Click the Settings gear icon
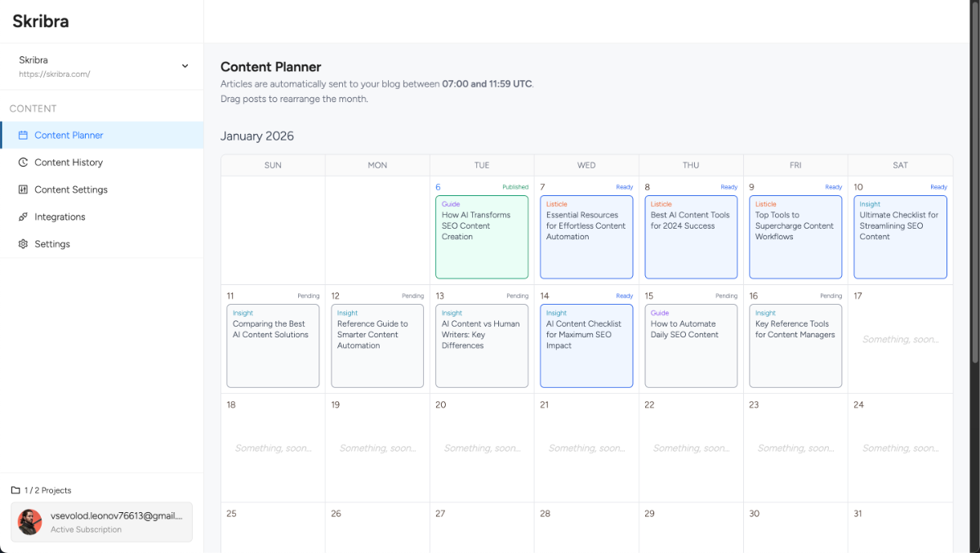Viewport: 980px width, 553px height. pos(24,244)
